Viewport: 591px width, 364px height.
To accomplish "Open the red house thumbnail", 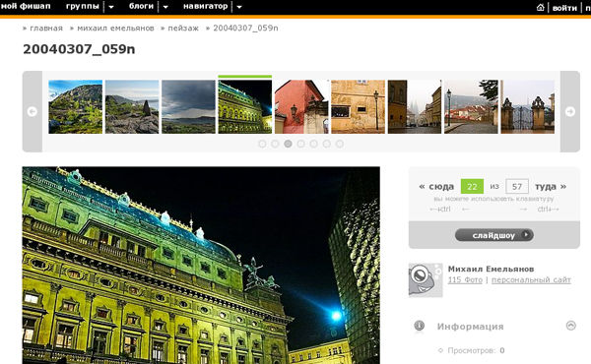I will coord(301,106).
